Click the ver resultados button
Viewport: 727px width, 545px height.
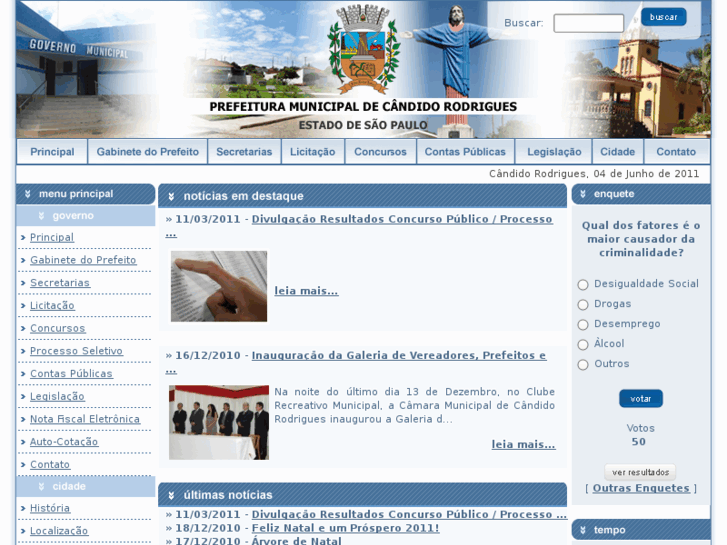pos(640,472)
